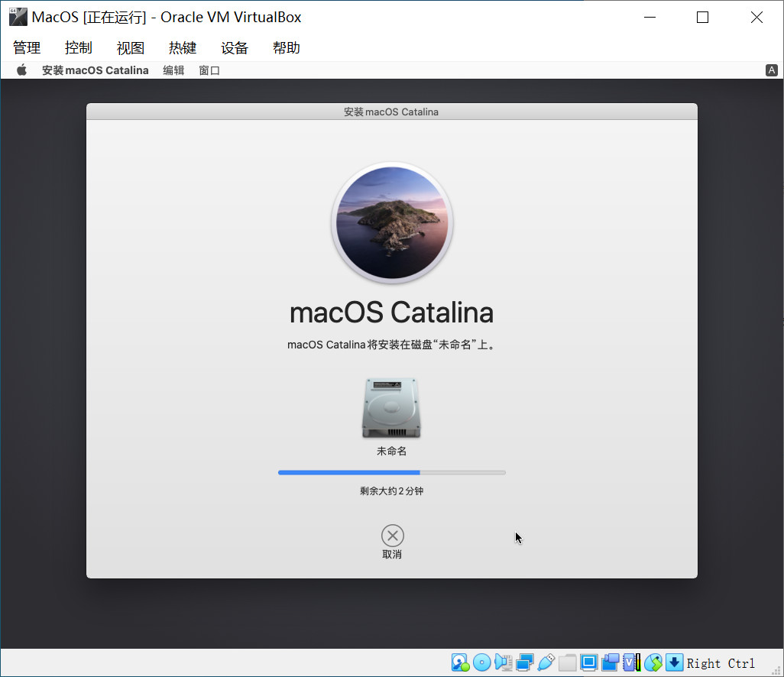Click the macOS Catalina heading text

391,313
